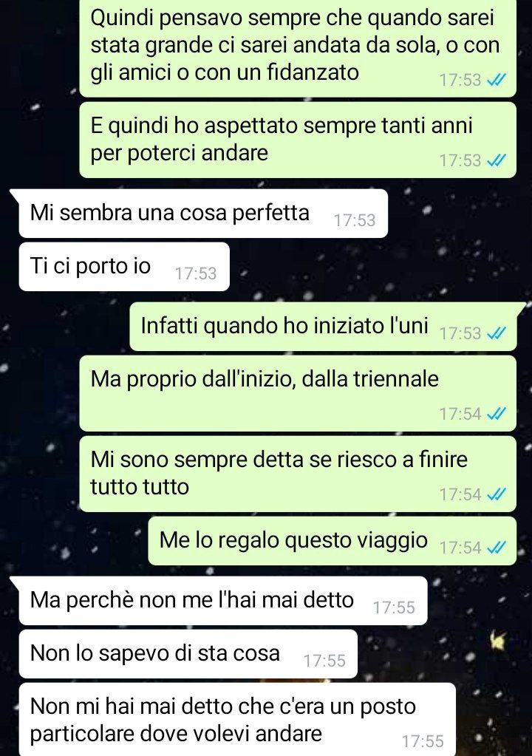Select the 'Non lo sapevo di sta cosa' bubble
The height and width of the screenshot is (756, 532).
pos(188,654)
